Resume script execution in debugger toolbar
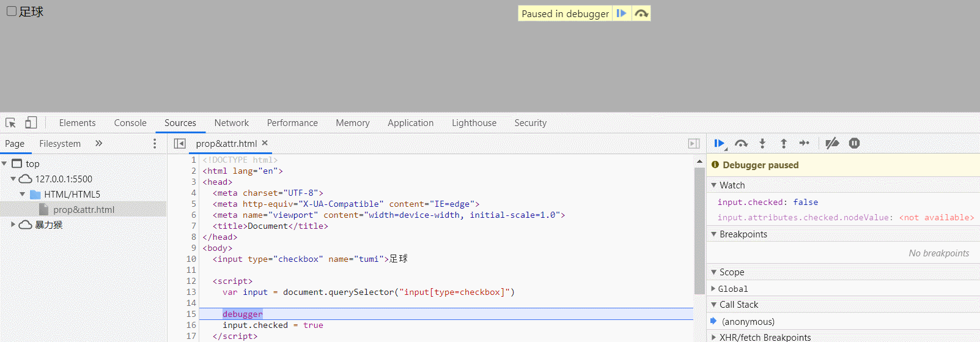980x342 pixels. click(x=719, y=143)
